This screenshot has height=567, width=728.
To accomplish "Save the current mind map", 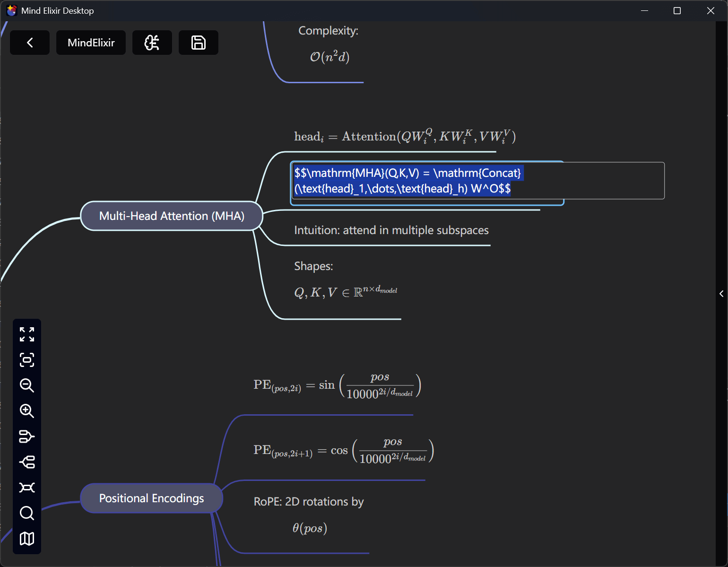I will coord(198,43).
